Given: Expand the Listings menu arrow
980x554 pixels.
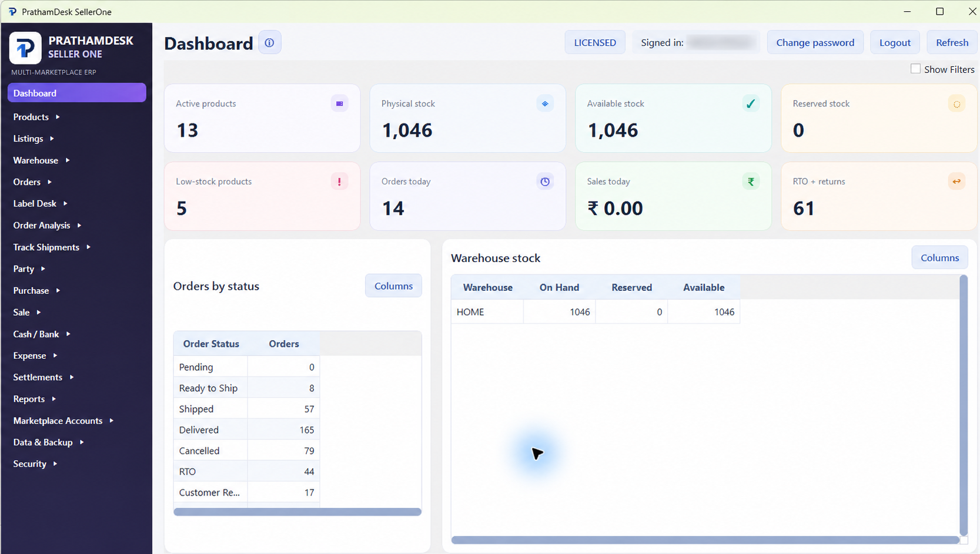Looking at the screenshot, I should click(x=52, y=139).
